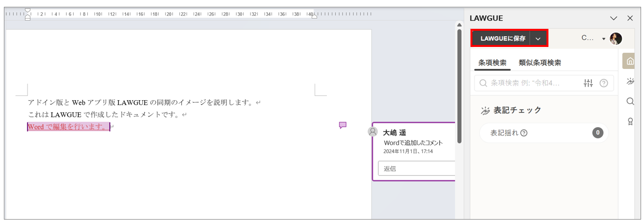Open 表記チェック from the sidebar icon
Viewport: 644px width, 223px height.
tap(630, 81)
